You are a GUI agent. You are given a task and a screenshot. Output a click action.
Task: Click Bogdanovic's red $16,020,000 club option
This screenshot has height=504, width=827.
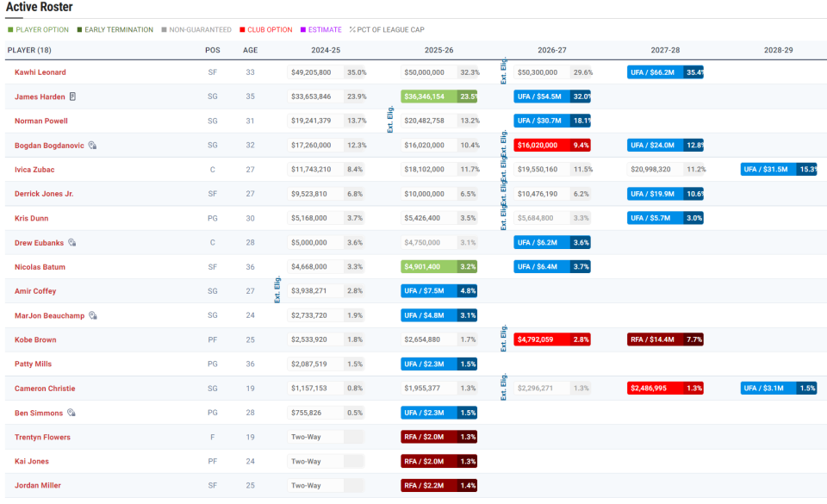point(551,145)
